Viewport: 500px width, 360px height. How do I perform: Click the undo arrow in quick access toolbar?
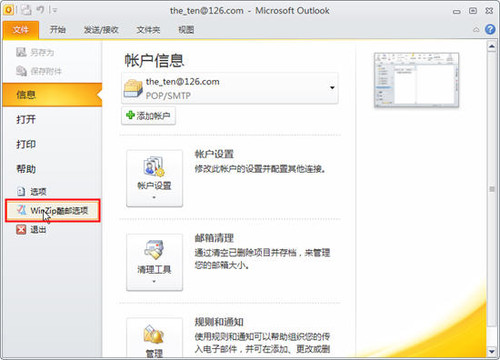point(41,10)
